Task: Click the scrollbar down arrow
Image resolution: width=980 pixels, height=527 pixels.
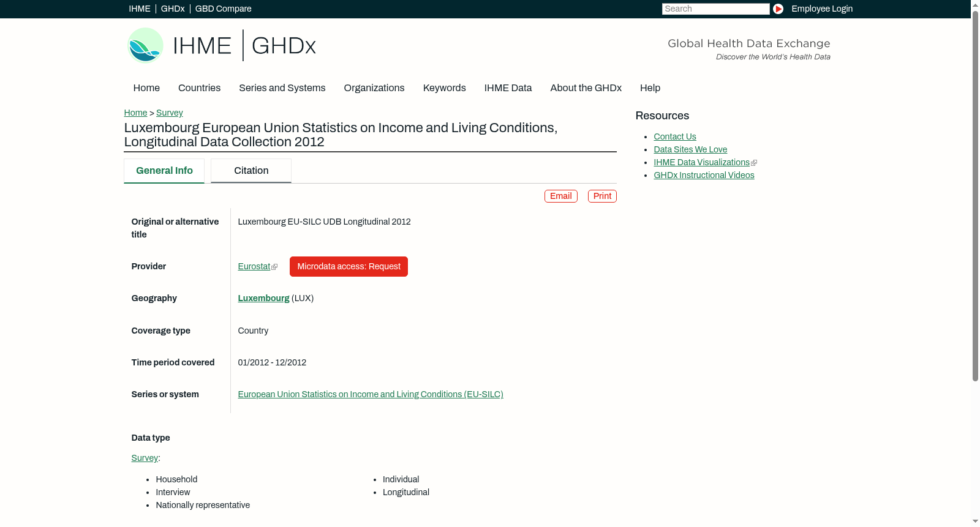Action: point(975,521)
